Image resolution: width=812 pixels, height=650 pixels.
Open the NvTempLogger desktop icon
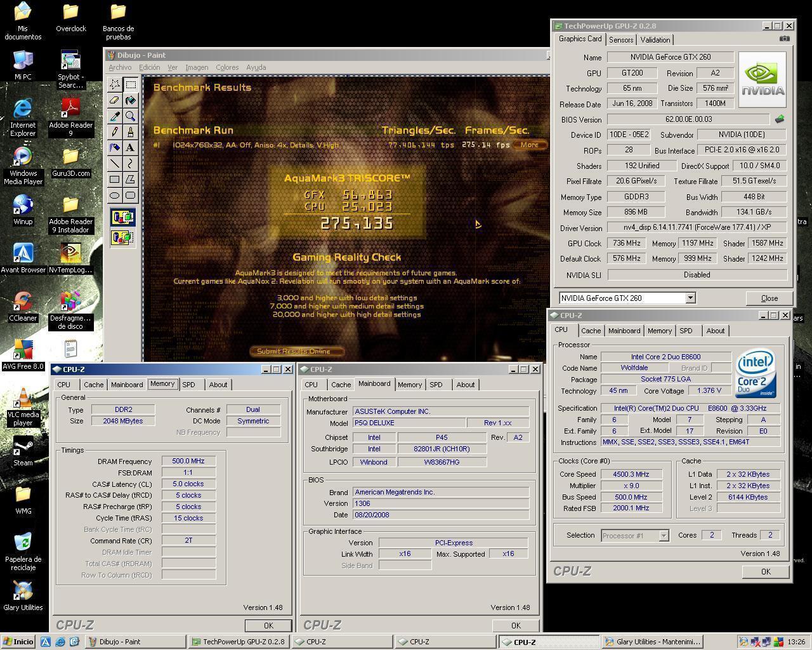[x=70, y=258]
